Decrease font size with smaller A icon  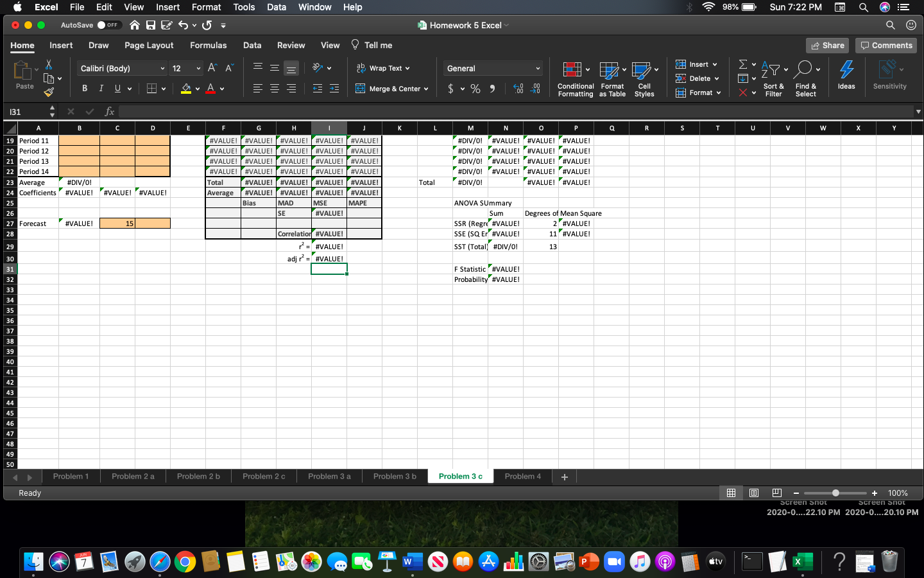click(x=229, y=67)
